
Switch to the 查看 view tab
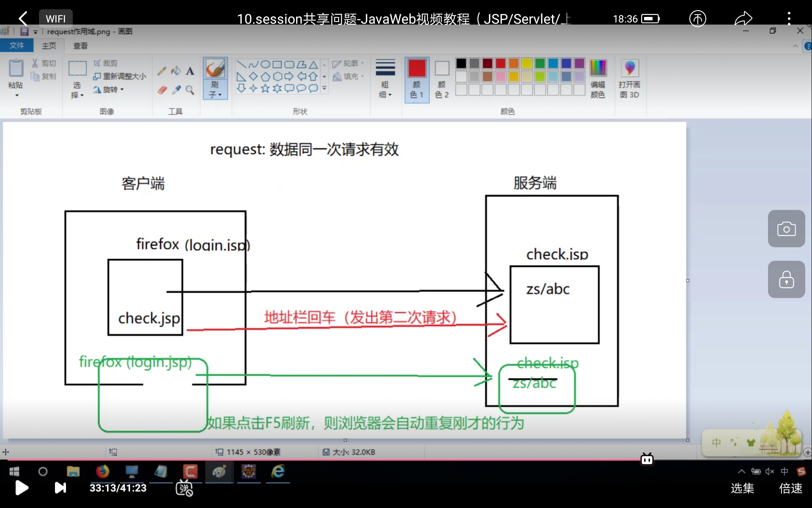click(x=80, y=46)
